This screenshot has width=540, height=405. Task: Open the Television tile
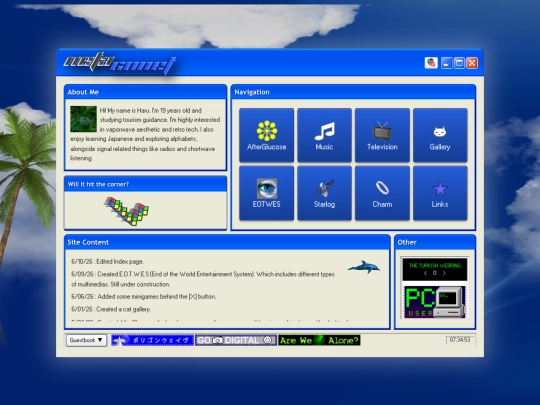tap(382, 135)
